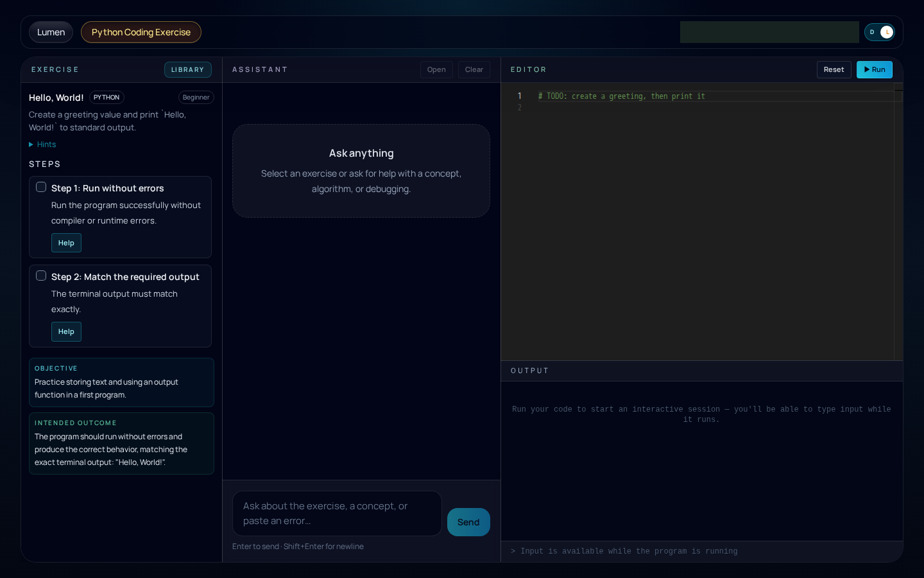Click the STEPS section heading
This screenshot has height=578, width=924.
45,164
